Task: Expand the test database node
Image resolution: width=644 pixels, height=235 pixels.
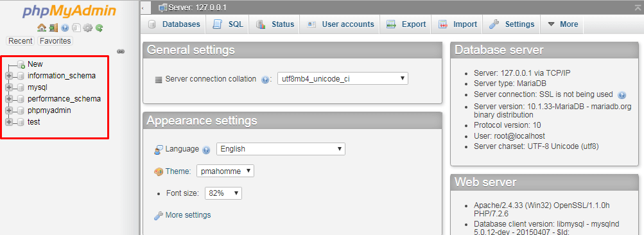Action: (9, 122)
